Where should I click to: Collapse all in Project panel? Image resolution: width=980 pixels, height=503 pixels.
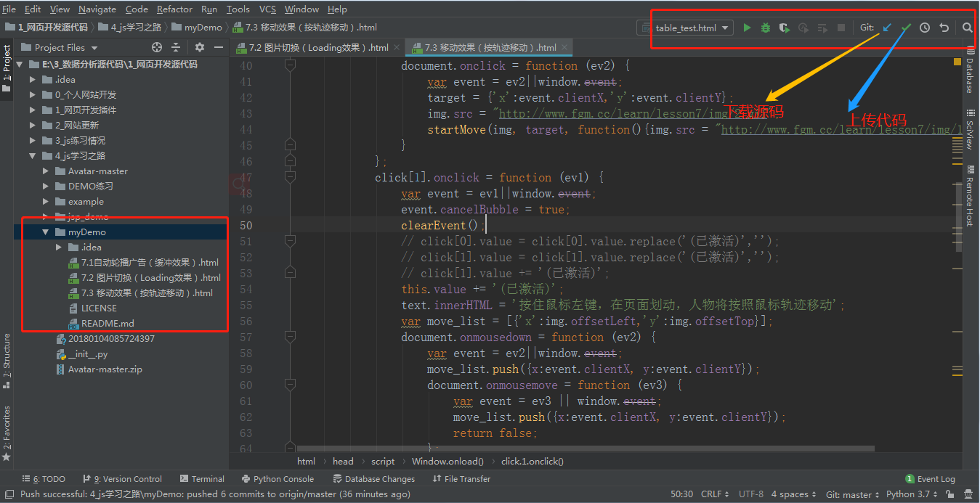(176, 47)
